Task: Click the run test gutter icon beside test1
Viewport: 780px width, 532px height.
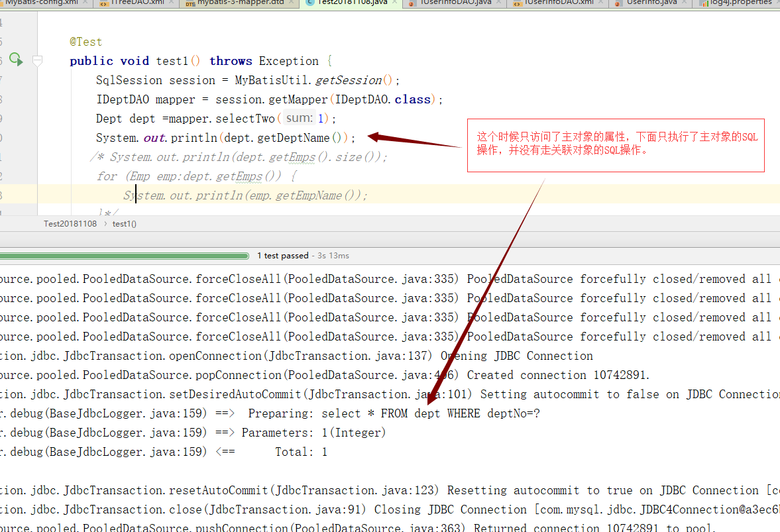Action: [x=15, y=60]
